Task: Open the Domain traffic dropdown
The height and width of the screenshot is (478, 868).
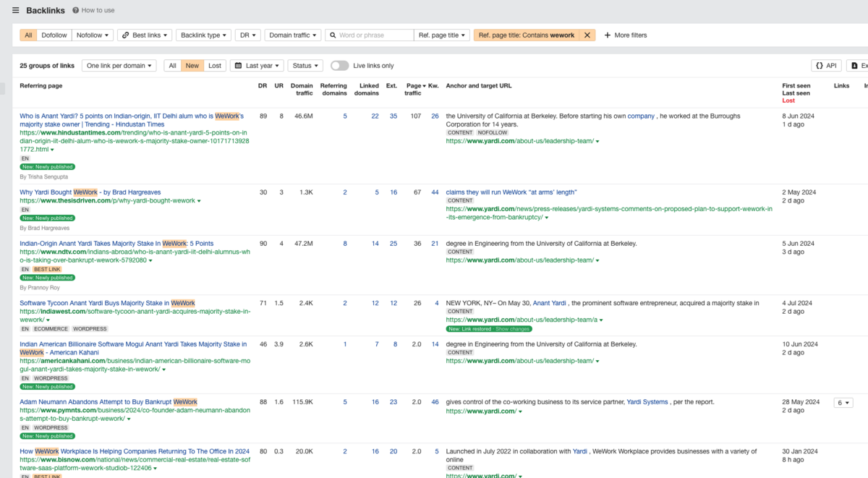Action: [x=293, y=35]
